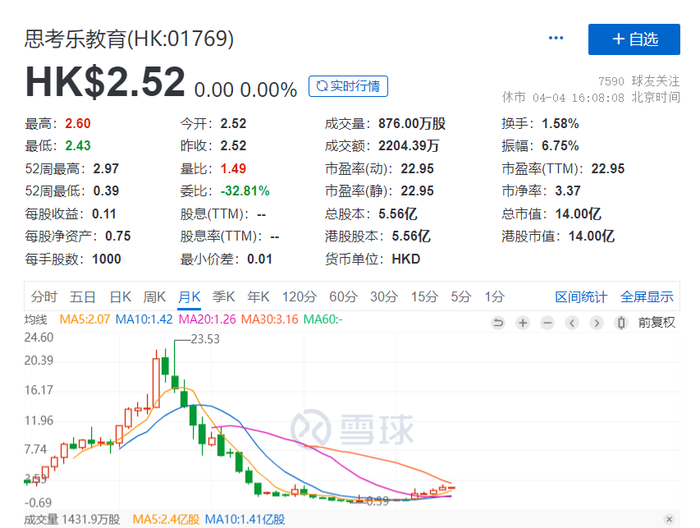
Task: Show the 15分 interval chart
Action: point(424,296)
